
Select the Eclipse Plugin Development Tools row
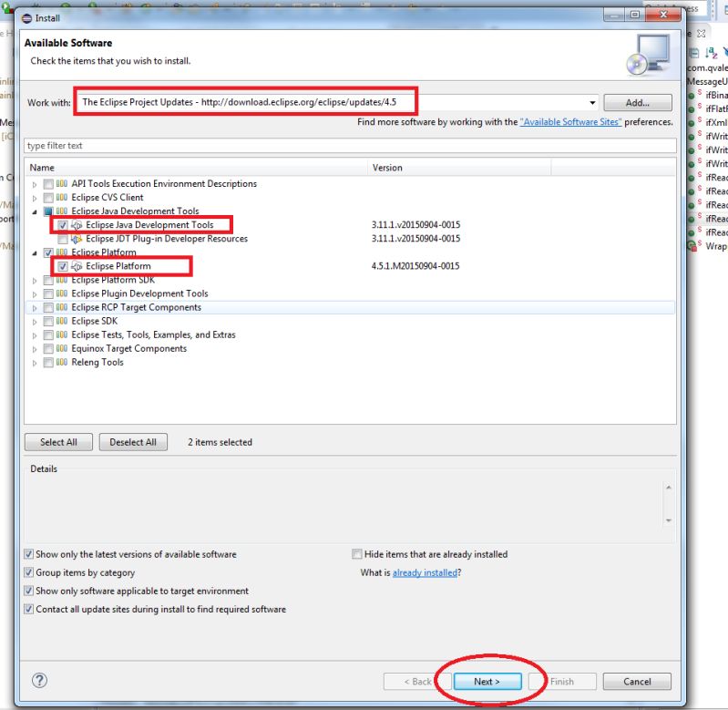point(350,293)
